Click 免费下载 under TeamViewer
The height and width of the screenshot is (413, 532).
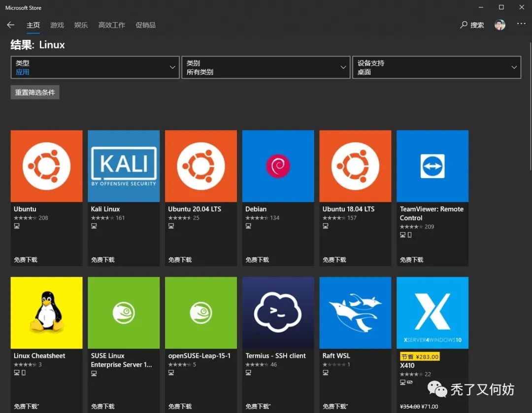point(411,260)
